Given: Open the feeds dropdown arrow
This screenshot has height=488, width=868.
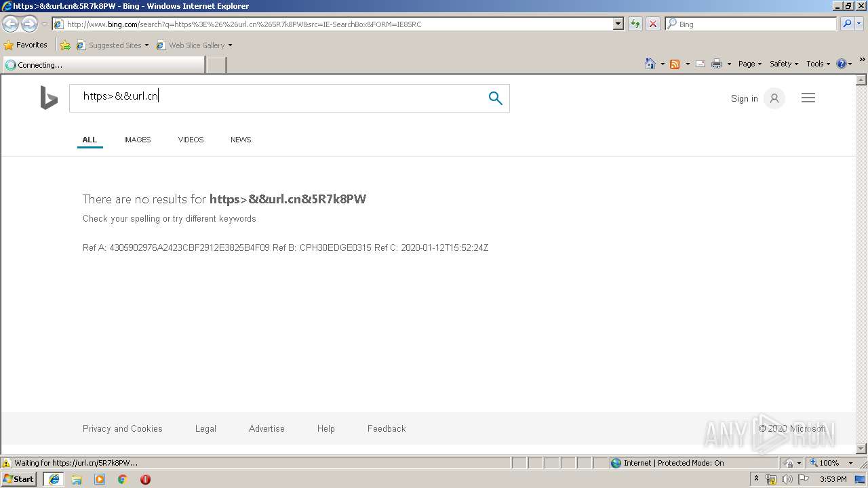Looking at the screenshot, I should 688,64.
